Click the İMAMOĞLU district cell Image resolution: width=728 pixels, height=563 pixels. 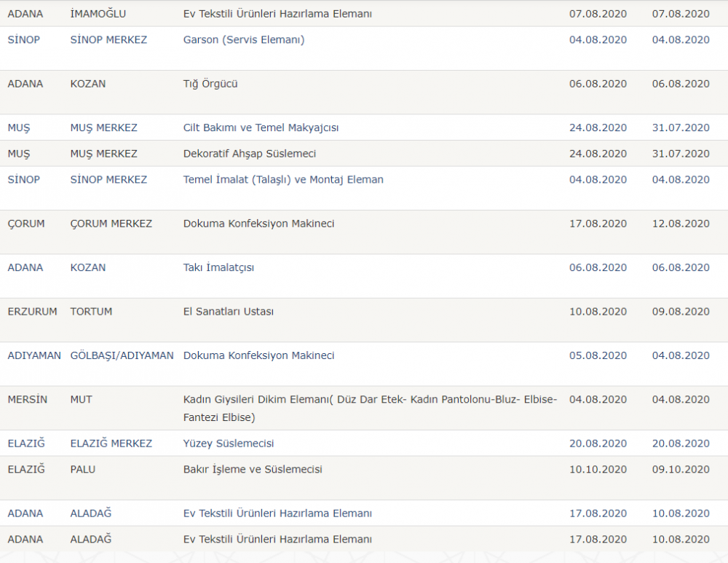[x=98, y=14]
